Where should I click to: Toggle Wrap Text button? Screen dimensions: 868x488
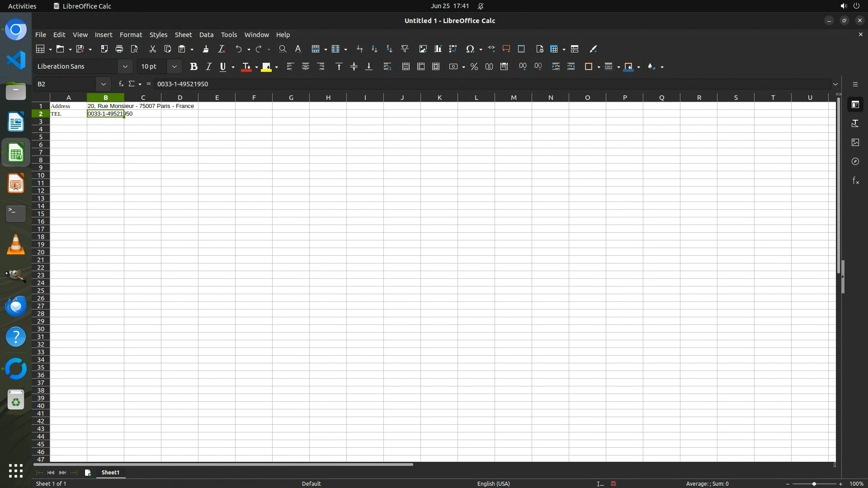[387, 66]
